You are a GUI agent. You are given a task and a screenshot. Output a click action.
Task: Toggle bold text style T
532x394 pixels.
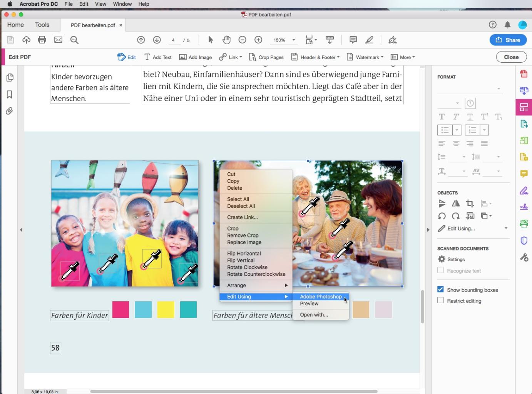click(442, 117)
